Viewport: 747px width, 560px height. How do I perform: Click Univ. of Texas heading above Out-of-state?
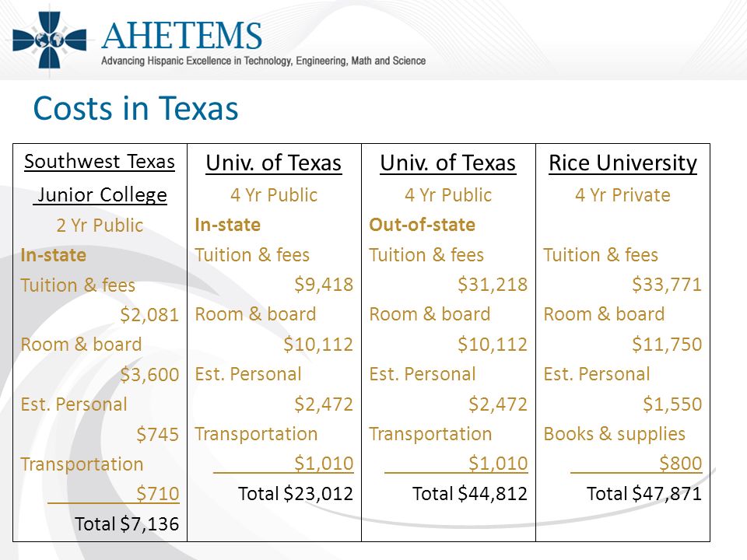pos(448,163)
